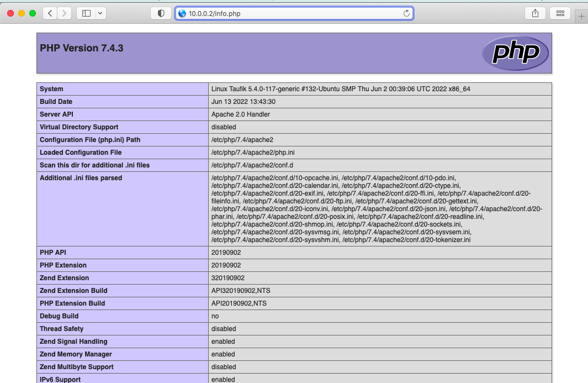Screen dimensions: 588x383
Task: Select the /etc/php/7.4/apache2 path value
Action: coord(242,140)
